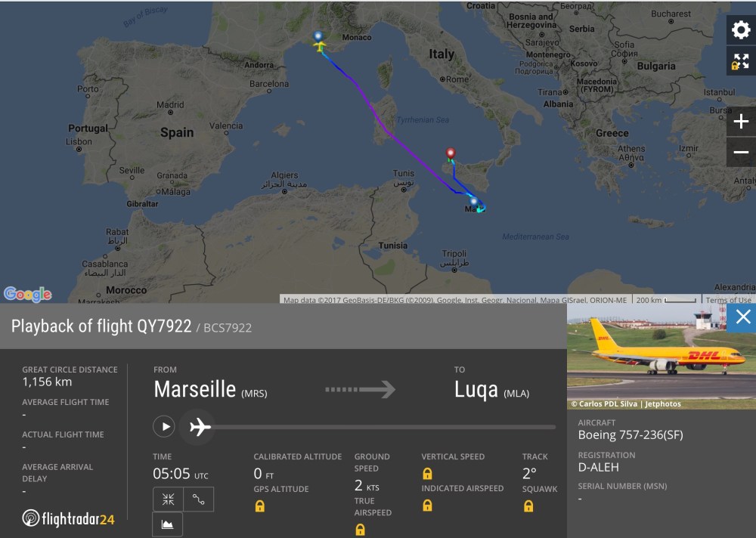Open Terms of Use link on map
The height and width of the screenshot is (538, 756).
point(728,300)
